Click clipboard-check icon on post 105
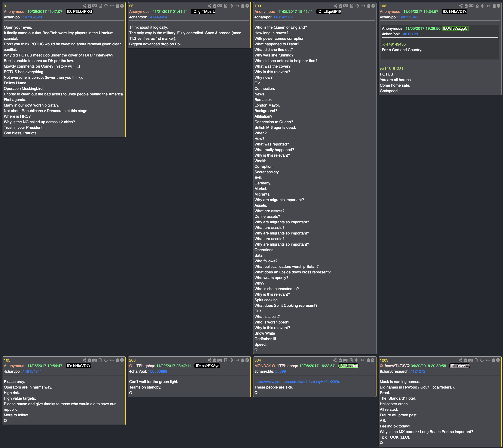The image size is (503, 448). point(89,360)
